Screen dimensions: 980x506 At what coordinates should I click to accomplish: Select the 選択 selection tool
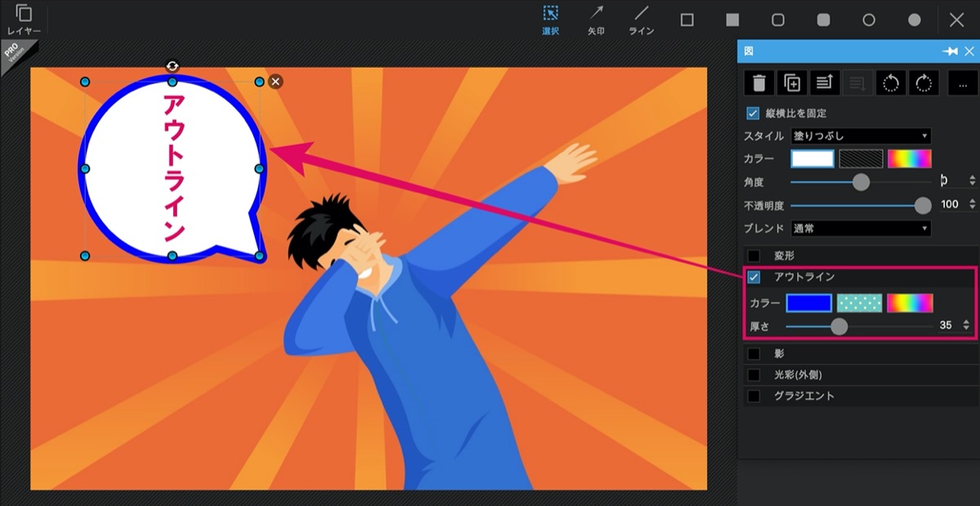pos(551,20)
